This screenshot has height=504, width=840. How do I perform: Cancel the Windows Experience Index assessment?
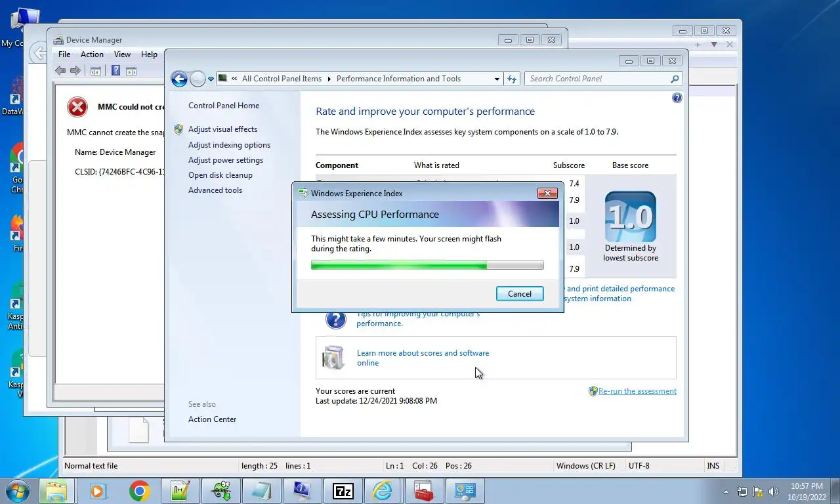click(x=520, y=294)
